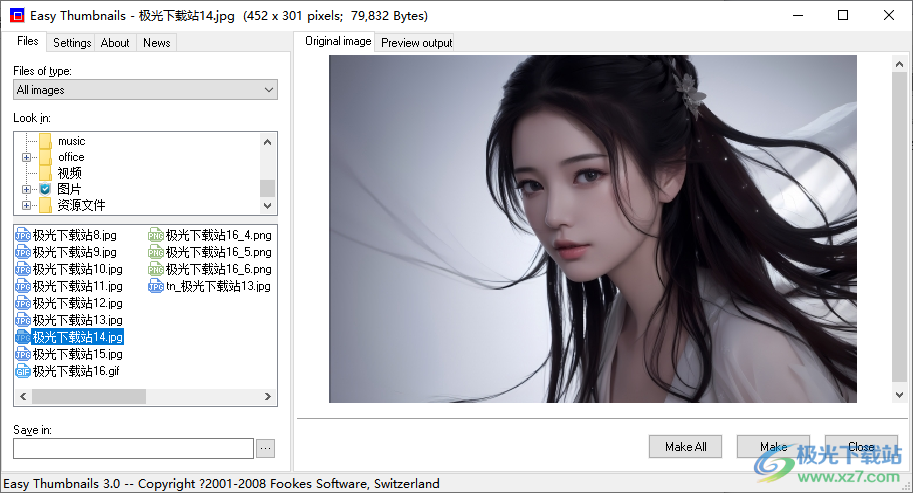This screenshot has height=493, width=913.
Task: Open the Settings tab
Action: 72,42
